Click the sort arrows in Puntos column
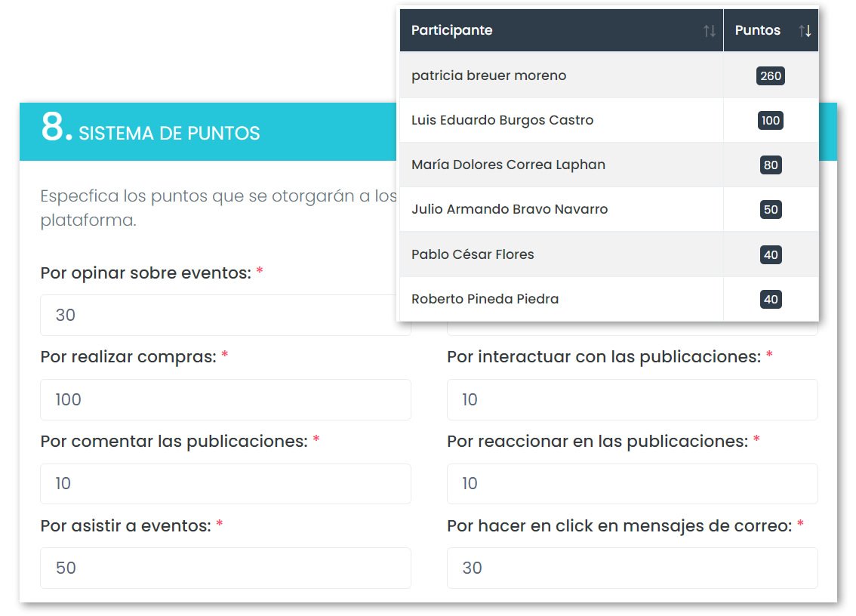This screenshot has height=616, width=856. coord(805,31)
